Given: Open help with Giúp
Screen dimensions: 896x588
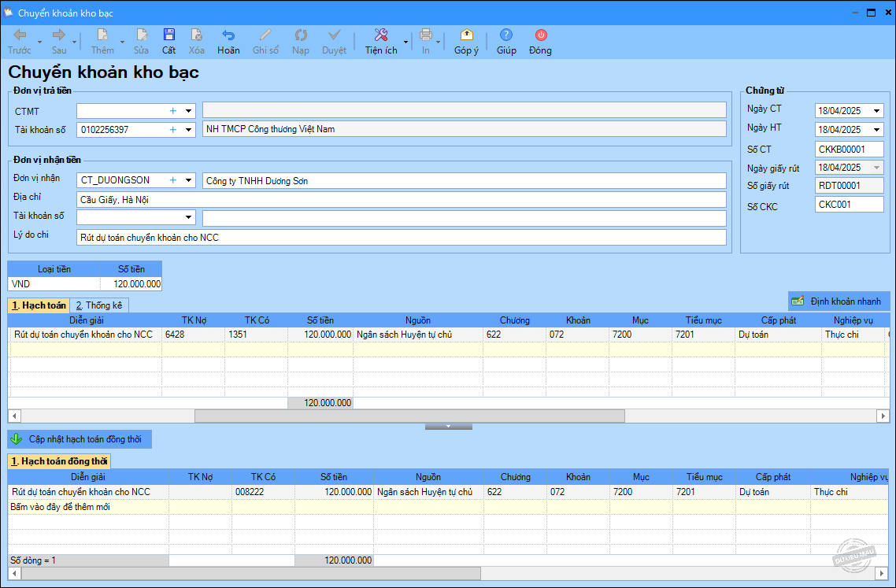Looking at the screenshot, I should [506, 42].
